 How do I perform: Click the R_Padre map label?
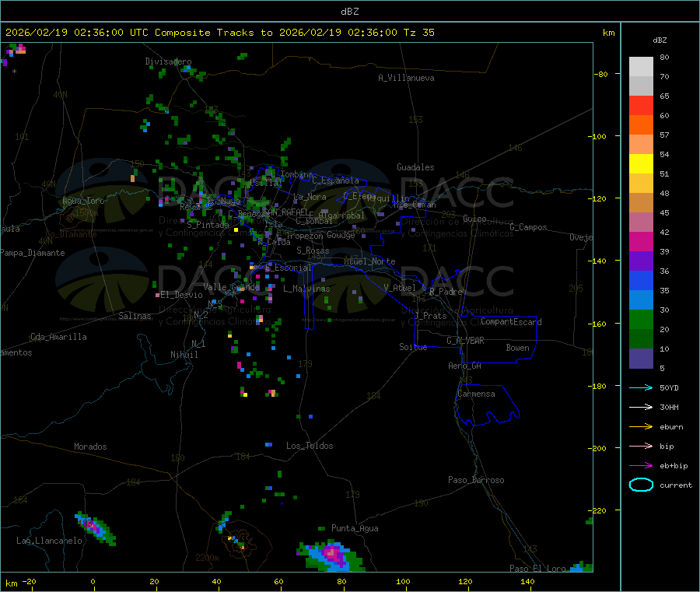(446, 292)
